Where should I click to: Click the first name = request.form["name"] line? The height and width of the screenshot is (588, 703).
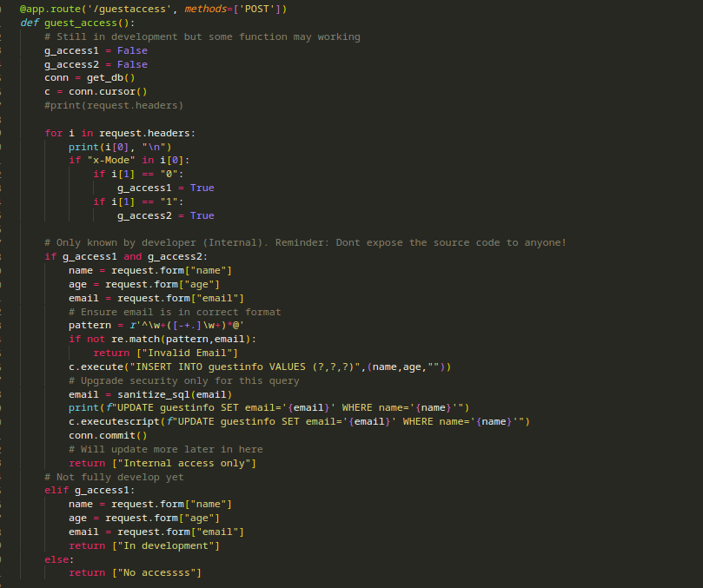click(150, 271)
